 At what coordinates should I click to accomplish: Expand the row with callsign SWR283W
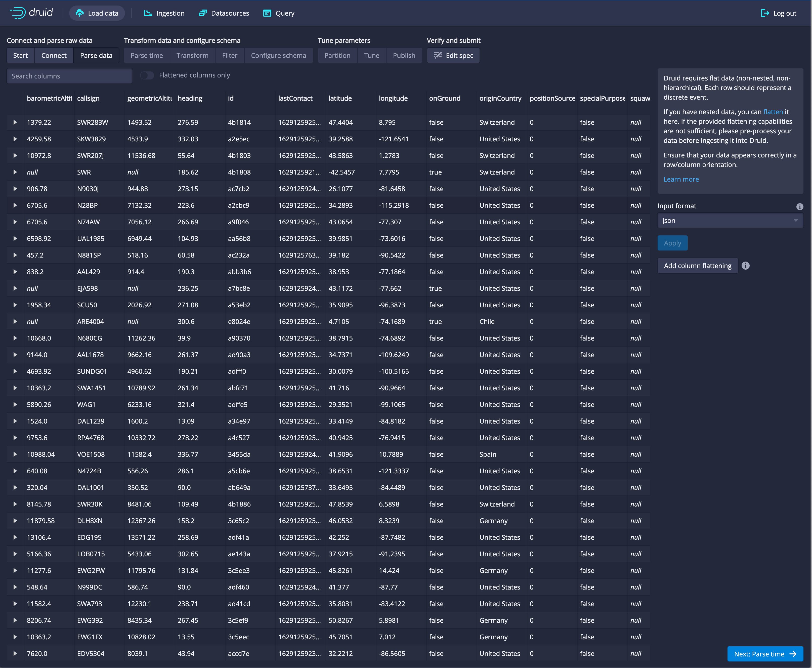[15, 122]
